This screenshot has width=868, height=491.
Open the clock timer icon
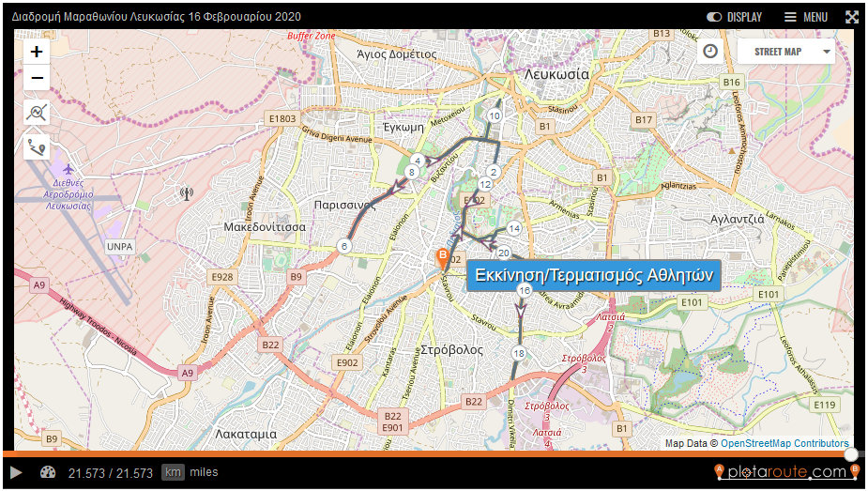[710, 51]
